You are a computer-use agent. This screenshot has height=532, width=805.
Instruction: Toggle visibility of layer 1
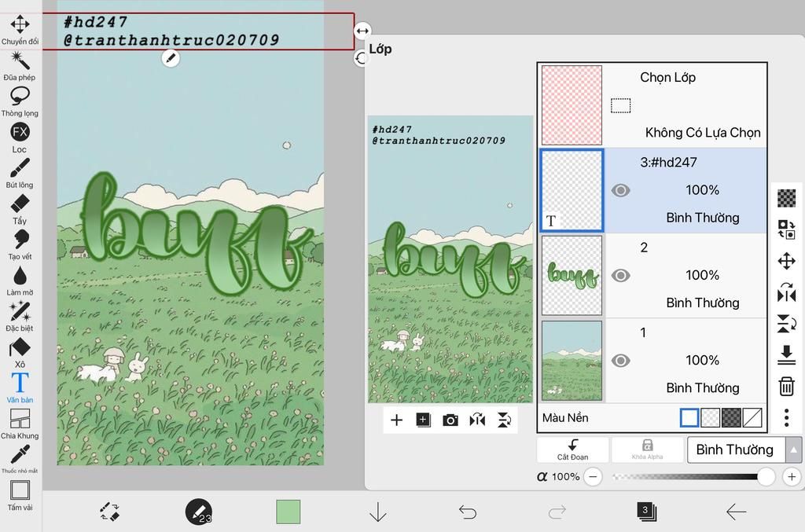click(x=620, y=361)
